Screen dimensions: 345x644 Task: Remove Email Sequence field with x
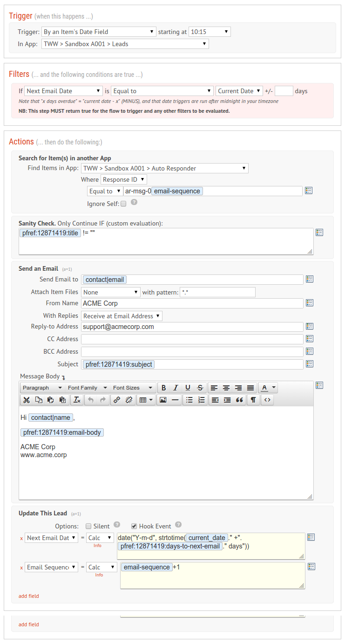click(21, 568)
